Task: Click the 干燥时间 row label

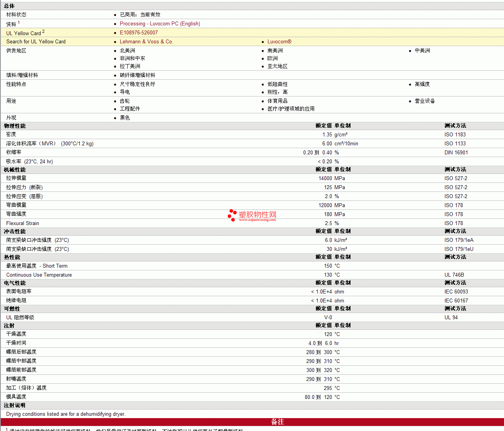Action: click(x=16, y=343)
